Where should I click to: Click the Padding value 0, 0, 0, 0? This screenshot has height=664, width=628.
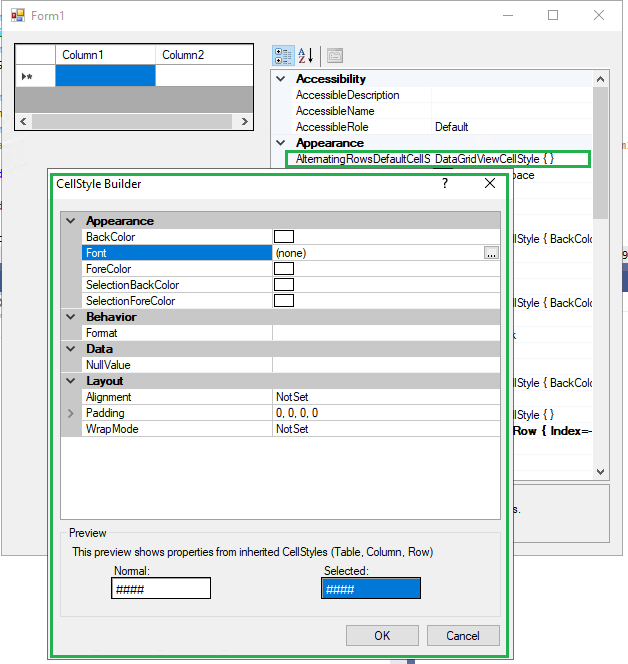click(x=297, y=413)
